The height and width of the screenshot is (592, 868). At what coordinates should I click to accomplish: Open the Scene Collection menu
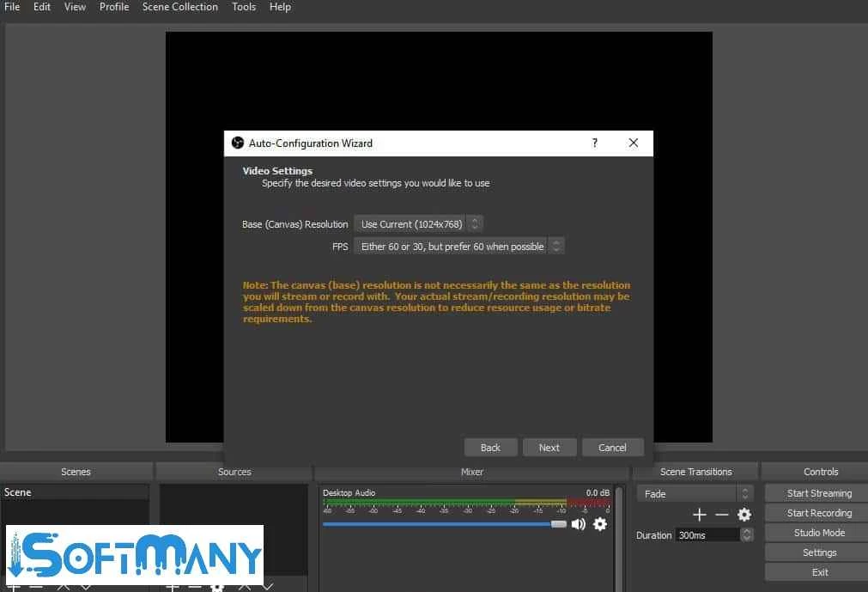pyautogui.click(x=180, y=7)
